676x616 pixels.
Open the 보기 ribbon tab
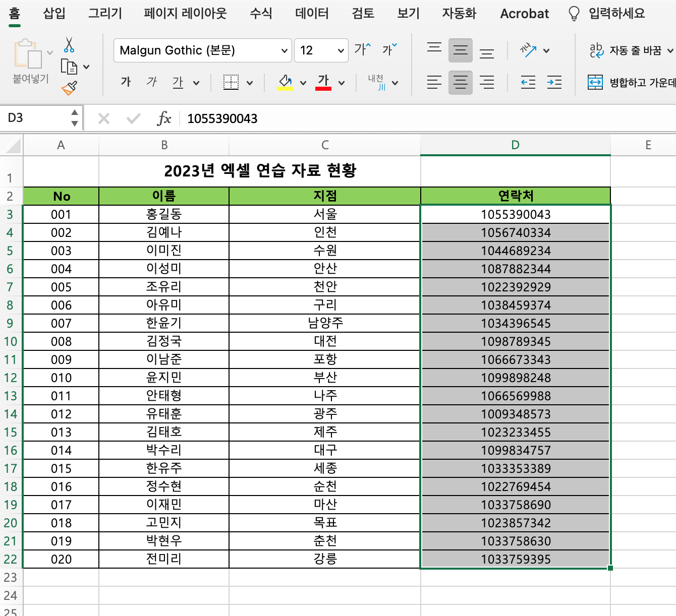pos(409,14)
